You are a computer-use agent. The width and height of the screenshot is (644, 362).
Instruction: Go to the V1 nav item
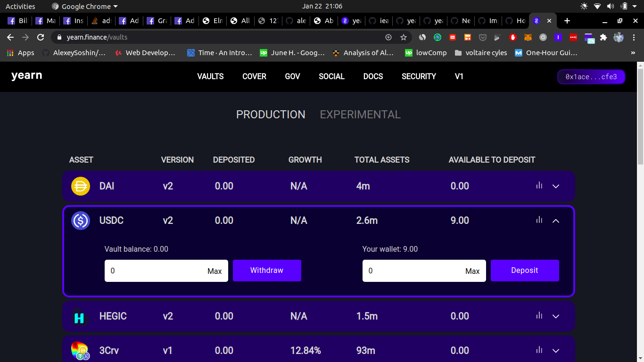459,76
